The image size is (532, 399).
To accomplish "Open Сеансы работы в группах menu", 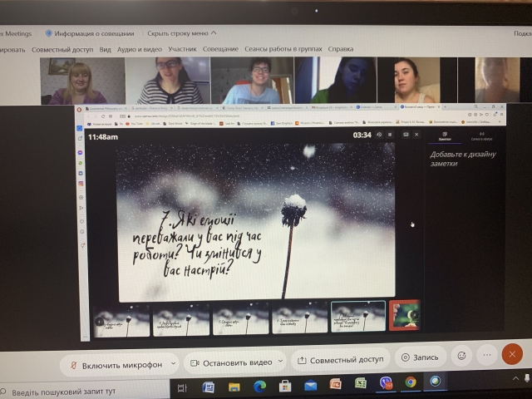I will [x=283, y=49].
